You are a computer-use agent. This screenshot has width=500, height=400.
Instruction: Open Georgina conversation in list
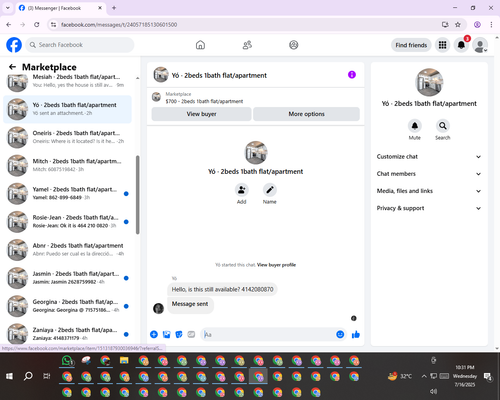(67, 306)
